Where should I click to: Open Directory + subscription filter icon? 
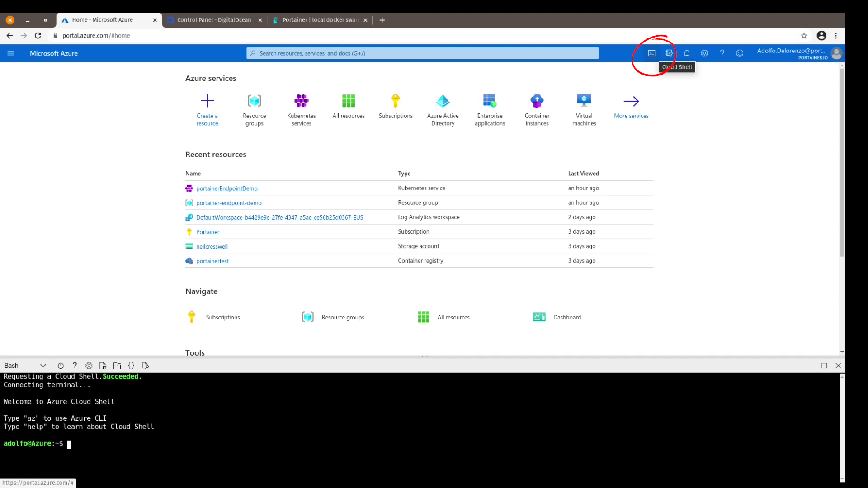tap(669, 53)
